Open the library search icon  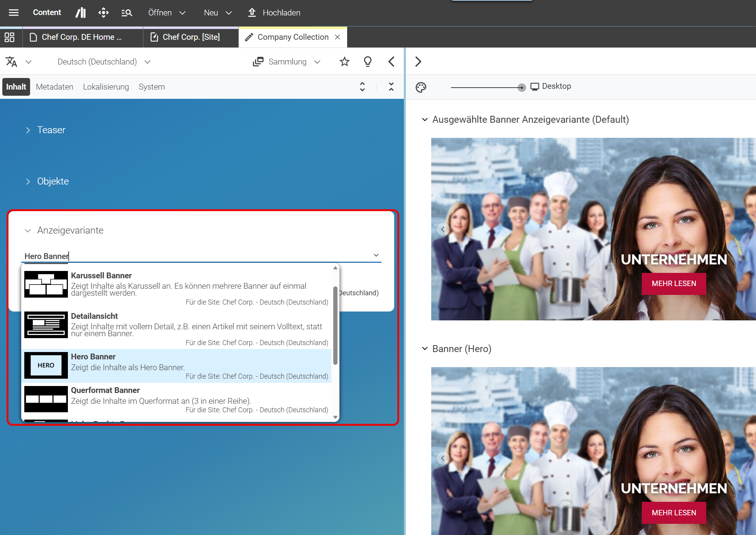[127, 13]
